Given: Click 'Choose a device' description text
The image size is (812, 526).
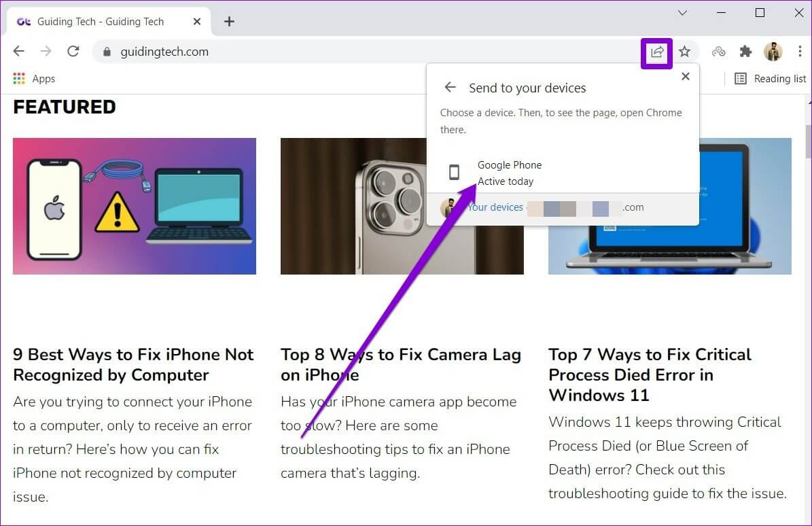Looking at the screenshot, I should click(x=561, y=121).
